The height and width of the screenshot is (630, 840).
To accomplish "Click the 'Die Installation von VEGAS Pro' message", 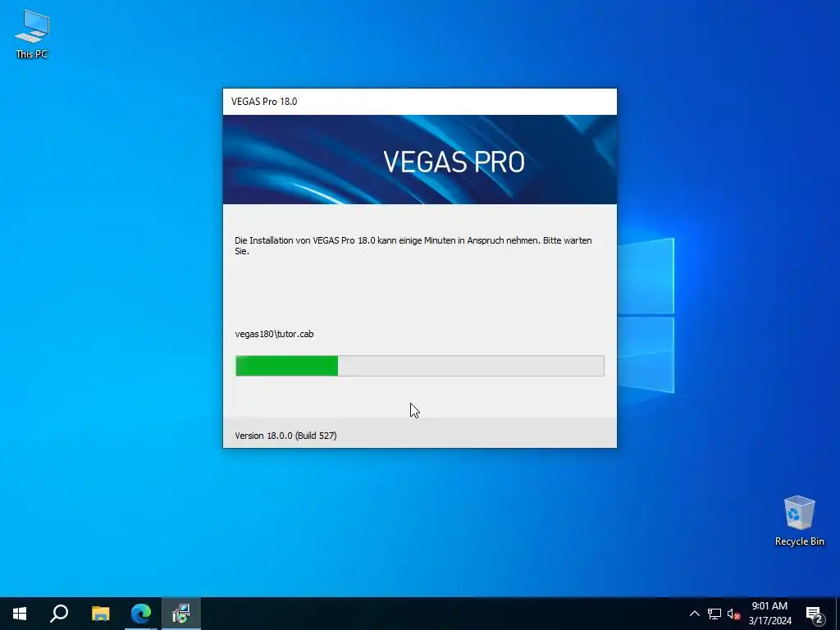I will 413,245.
